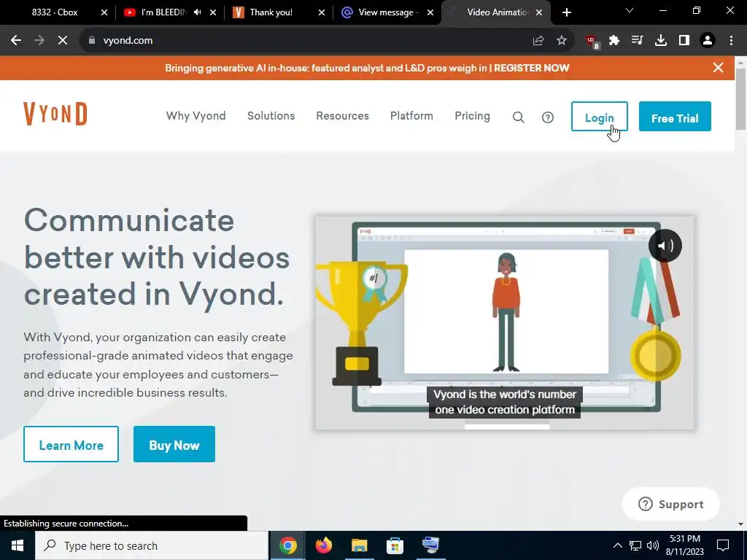Open the uBlock Origin extension icon
The height and width of the screenshot is (560, 747).
click(x=592, y=42)
